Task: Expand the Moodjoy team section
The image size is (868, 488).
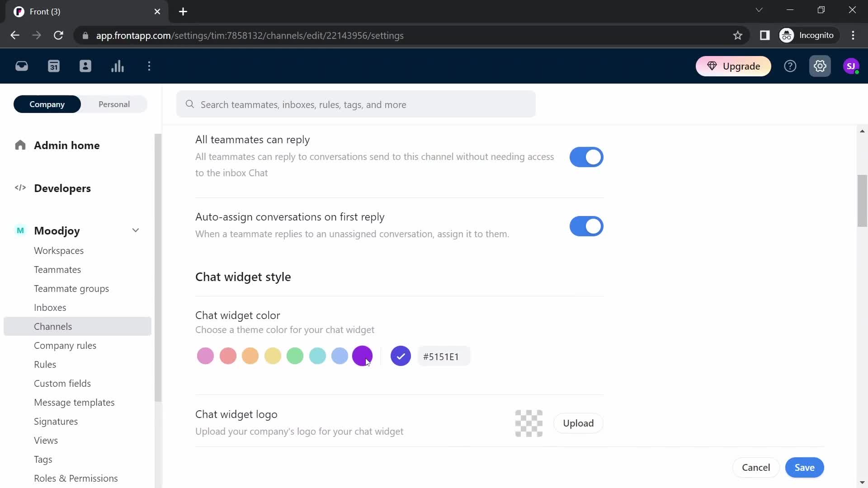Action: tap(135, 230)
